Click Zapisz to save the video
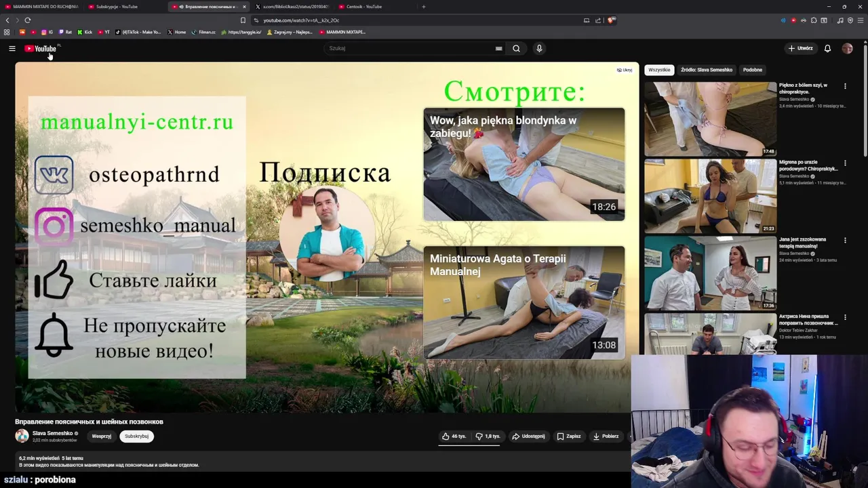868x488 pixels. point(569,436)
